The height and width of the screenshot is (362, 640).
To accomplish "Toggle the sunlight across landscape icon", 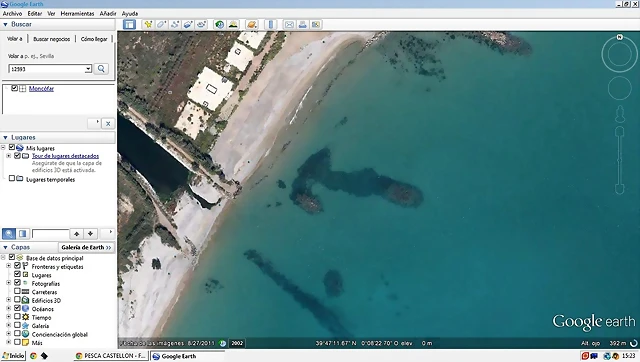I will pos(233,24).
